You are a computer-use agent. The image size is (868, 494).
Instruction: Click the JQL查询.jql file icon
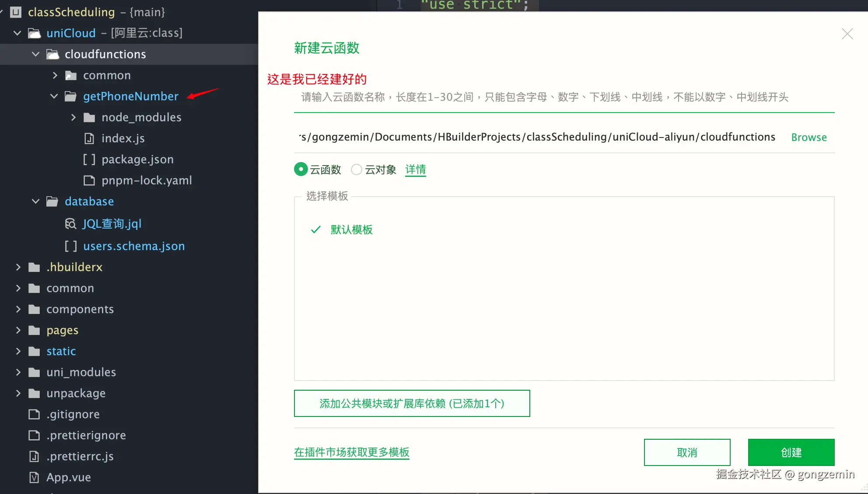(70, 224)
